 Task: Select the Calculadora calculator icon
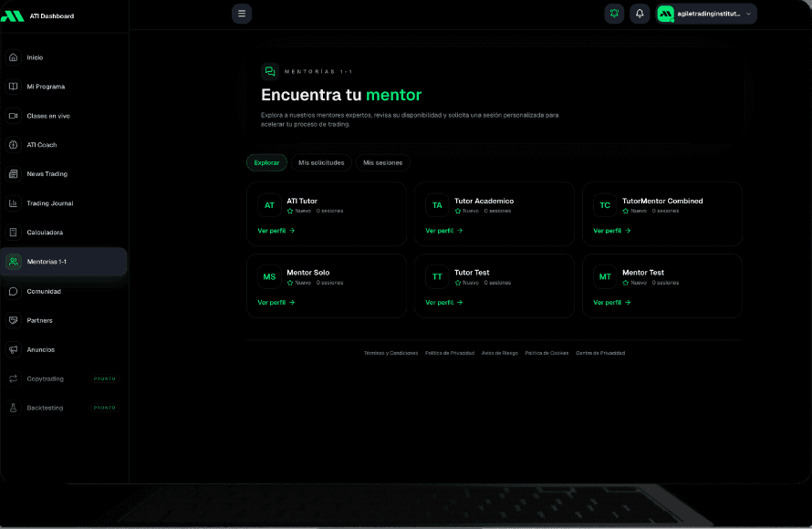pyautogui.click(x=14, y=233)
